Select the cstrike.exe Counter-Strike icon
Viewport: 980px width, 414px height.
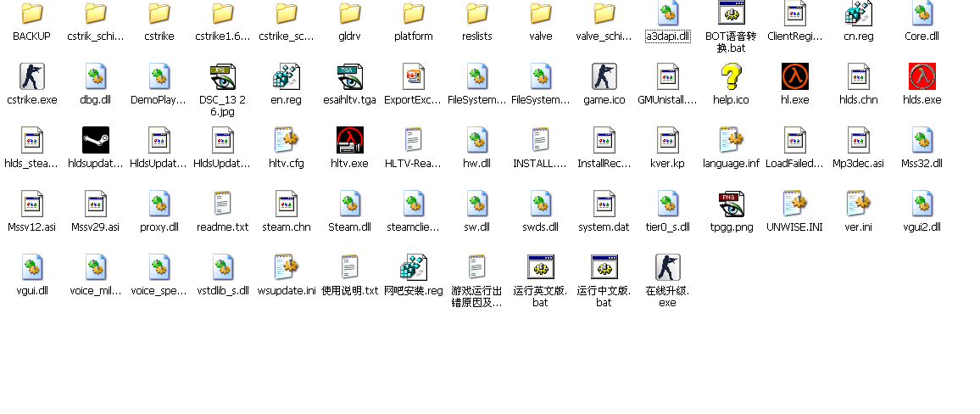(31, 76)
